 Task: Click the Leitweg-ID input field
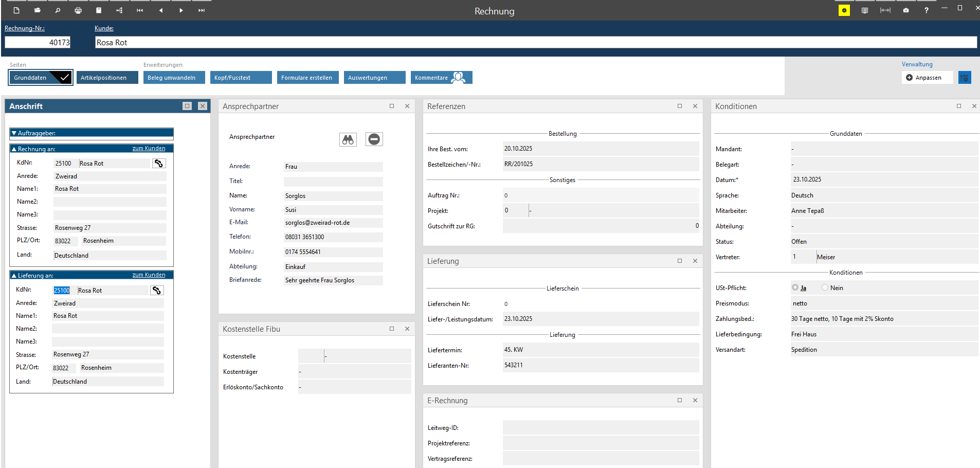(x=601, y=427)
